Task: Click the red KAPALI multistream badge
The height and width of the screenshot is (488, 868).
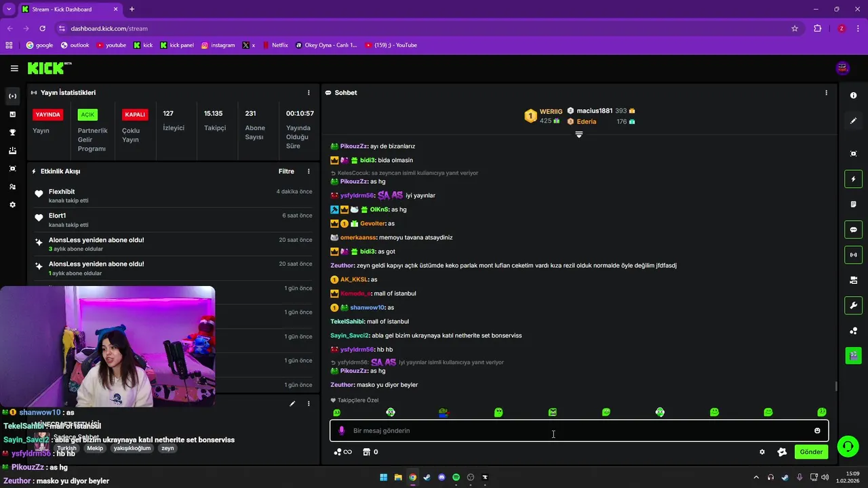Action: (x=135, y=115)
